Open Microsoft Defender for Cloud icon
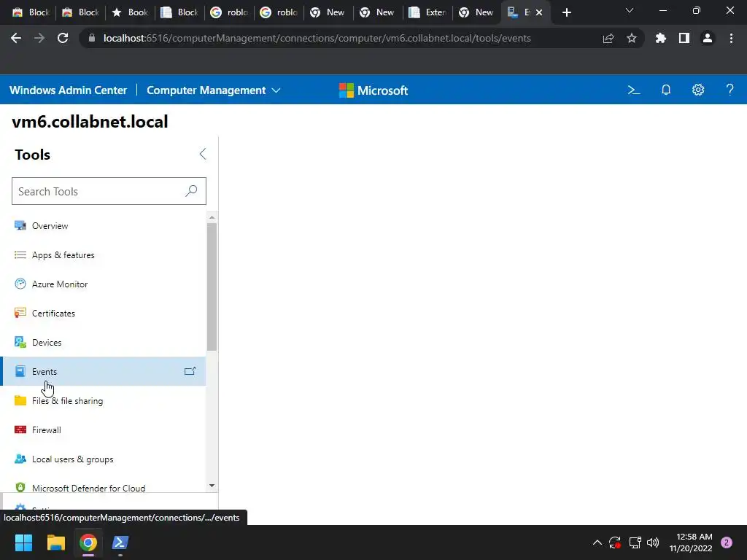Viewport: 747px width, 560px height. tap(20, 488)
